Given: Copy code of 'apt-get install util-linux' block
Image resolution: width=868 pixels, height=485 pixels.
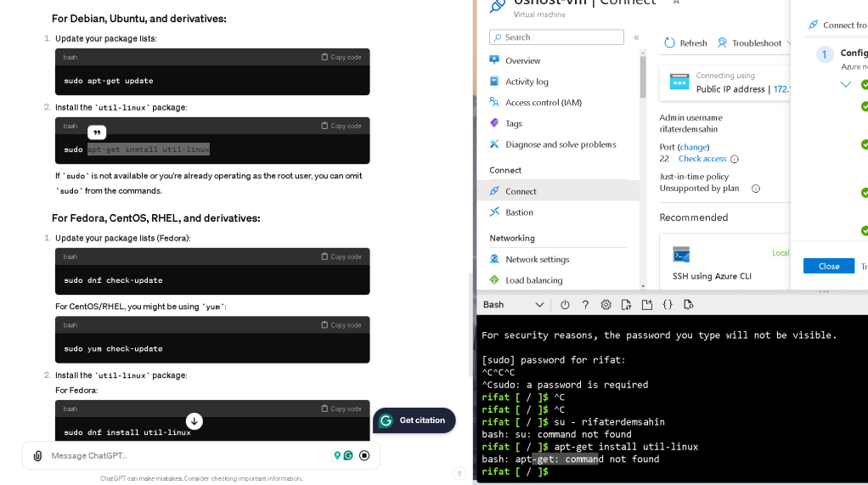Looking at the screenshot, I should 341,126.
